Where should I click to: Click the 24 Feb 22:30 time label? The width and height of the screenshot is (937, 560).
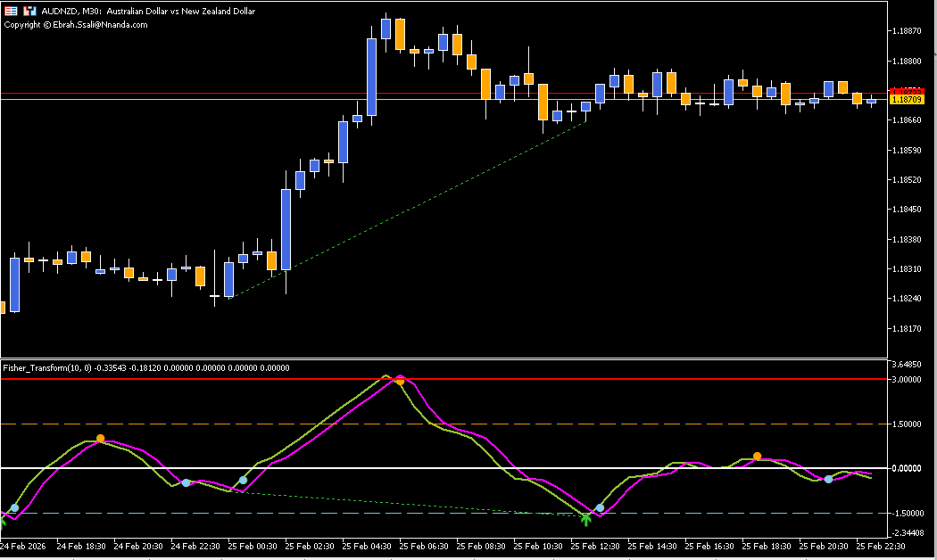coord(195,547)
